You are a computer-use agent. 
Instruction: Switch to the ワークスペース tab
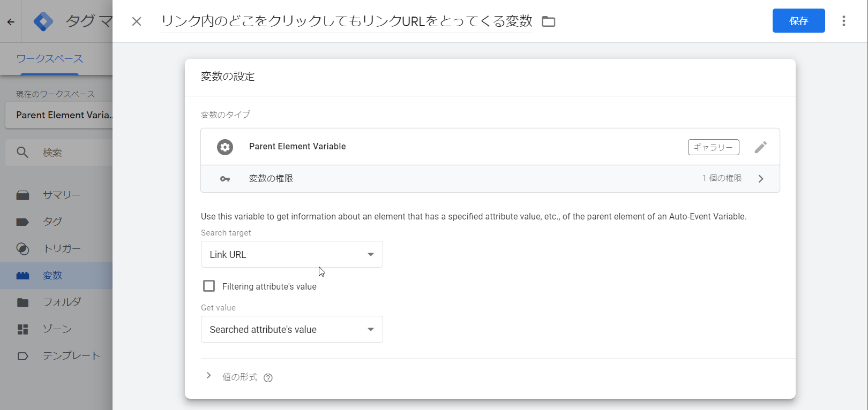click(49, 59)
